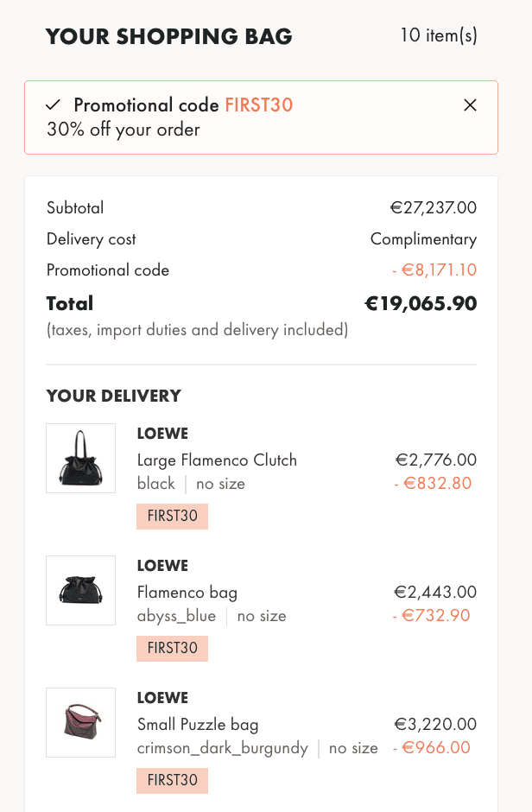
Task: Click the orange FIRST30 code in the banner
Action: tap(259, 105)
